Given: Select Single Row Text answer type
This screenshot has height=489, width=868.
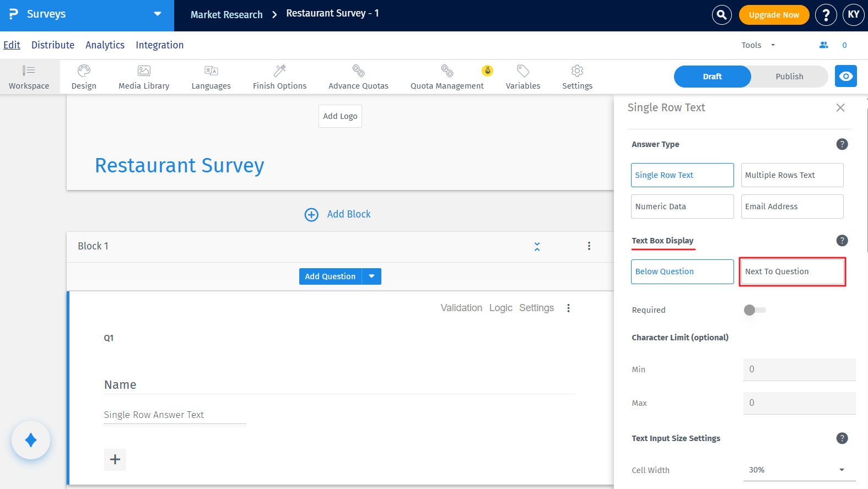Looking at the screenshot, I should coord(682,175).
